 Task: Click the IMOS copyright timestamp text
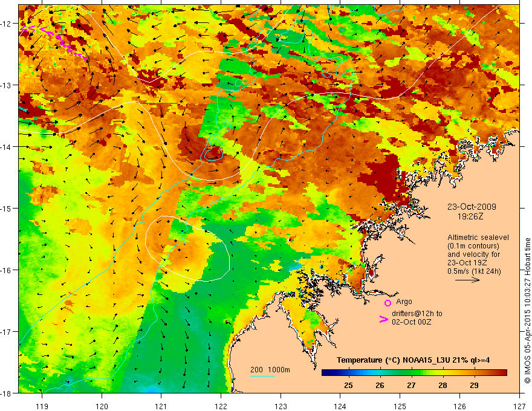(x=527, y=311)
